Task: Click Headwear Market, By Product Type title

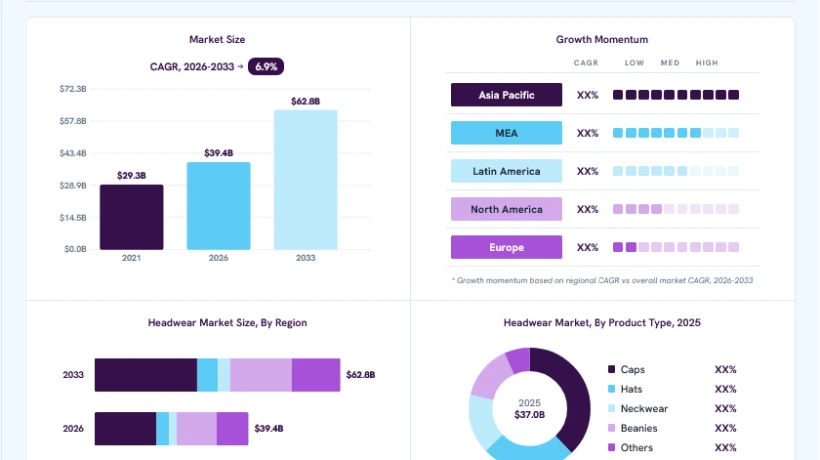Action: tap(602, 323)
